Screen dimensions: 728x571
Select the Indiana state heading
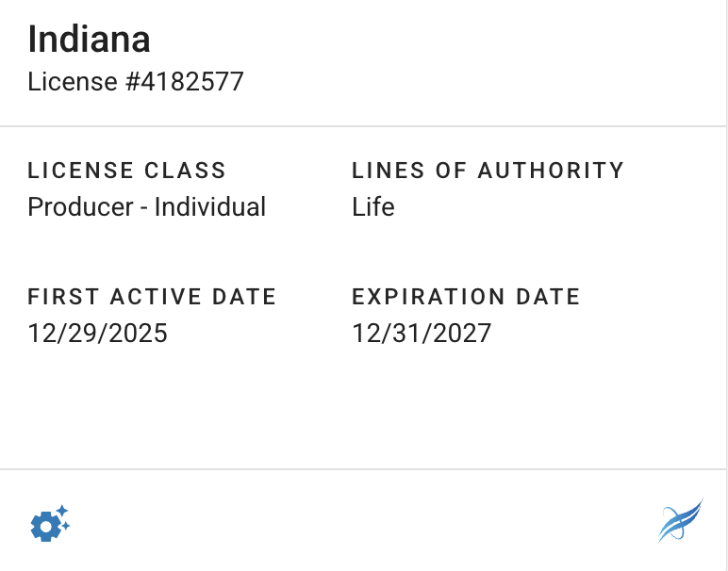(x=89, y=40)
